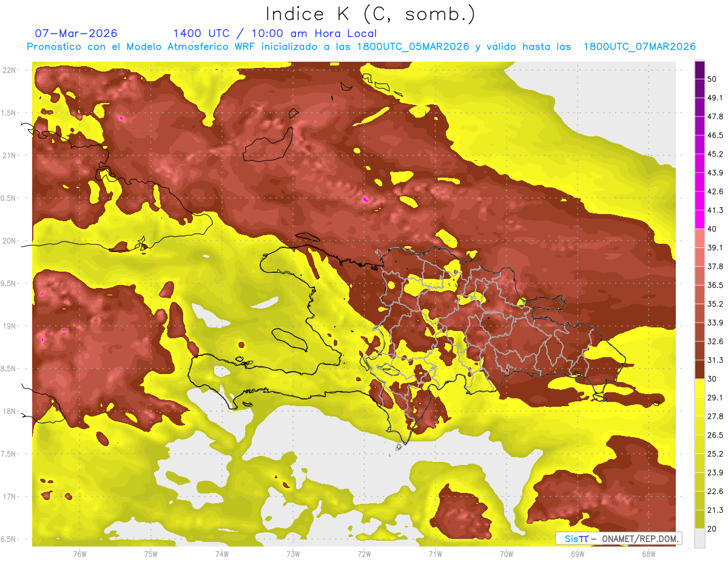Click the 74W longitude axis label
The height and width of the screenshot is (562, 728).
click(222, 554)
